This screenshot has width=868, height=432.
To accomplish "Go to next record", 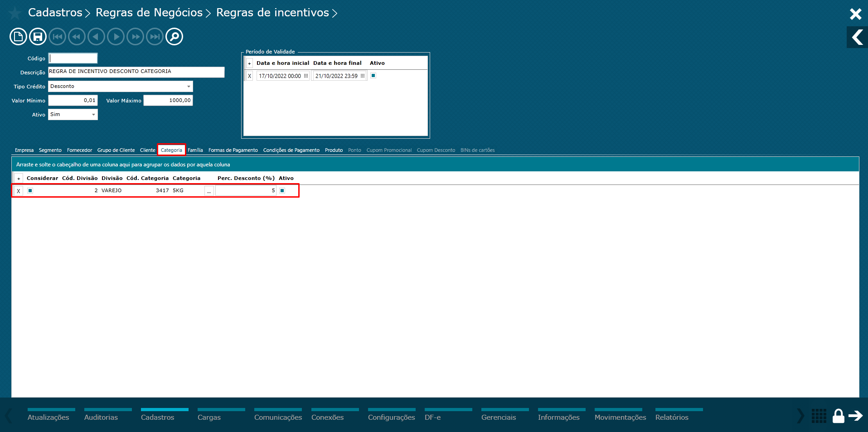I will pos(116,37).
